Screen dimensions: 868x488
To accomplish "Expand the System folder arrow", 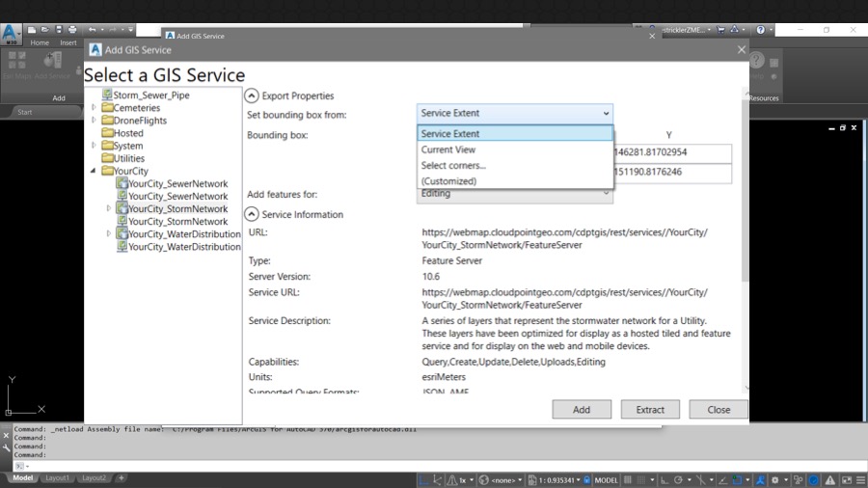I will click(x=94, y=146).
